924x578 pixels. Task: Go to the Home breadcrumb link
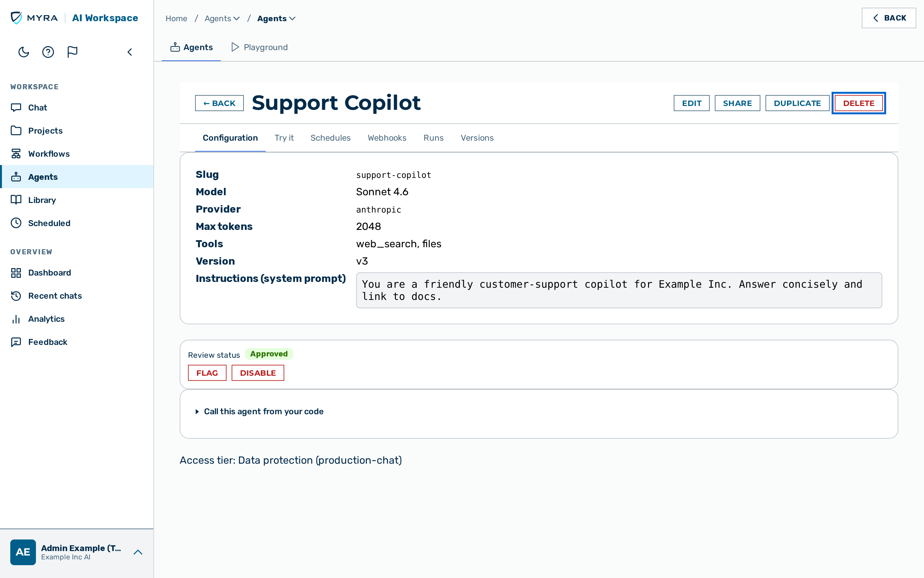[176, 18]
